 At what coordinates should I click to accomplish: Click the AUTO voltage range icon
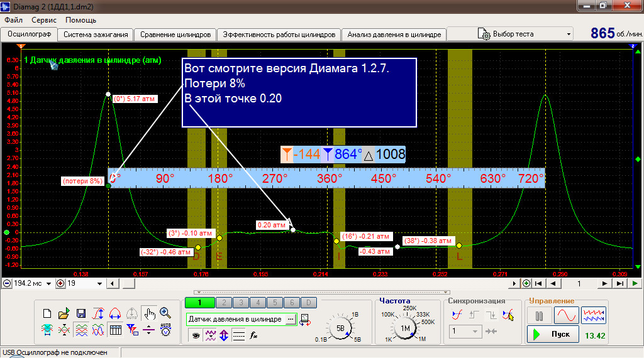pos(165,330)
